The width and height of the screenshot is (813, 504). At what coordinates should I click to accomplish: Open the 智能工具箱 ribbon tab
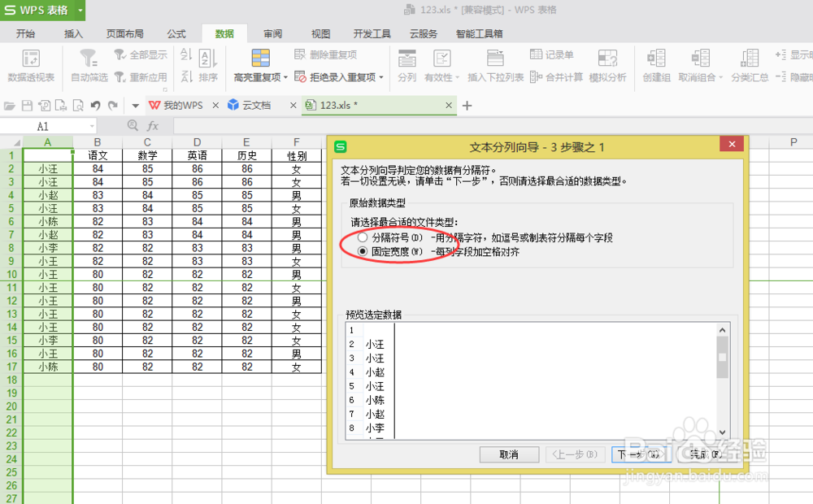coord(479,33)
